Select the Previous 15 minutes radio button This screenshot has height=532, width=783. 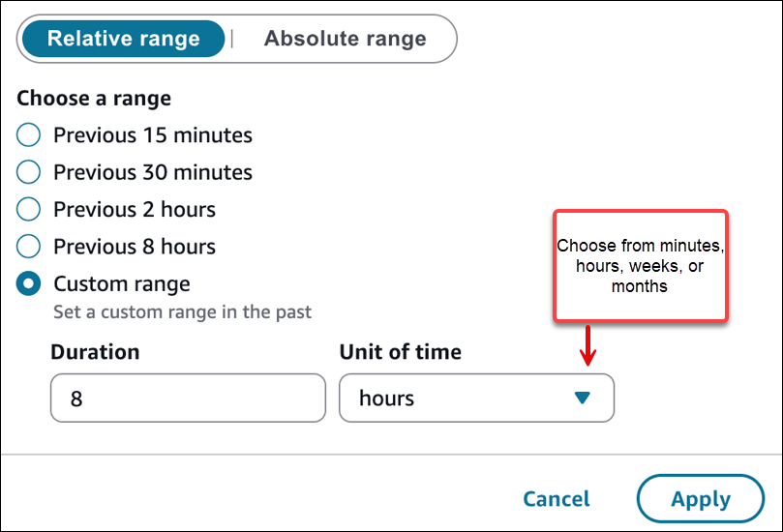coord(29,135)
